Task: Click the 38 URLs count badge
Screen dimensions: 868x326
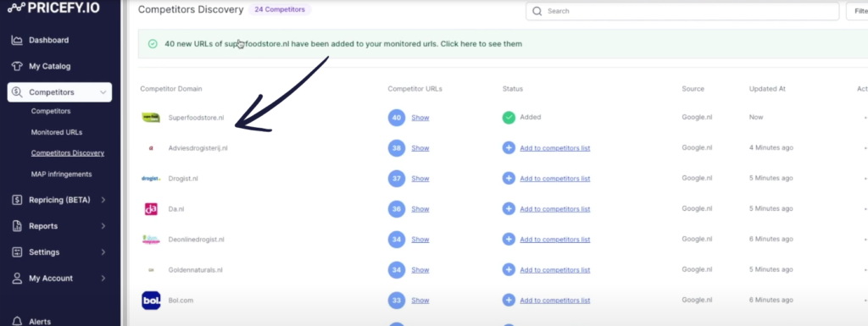Action: pos(397,148)
